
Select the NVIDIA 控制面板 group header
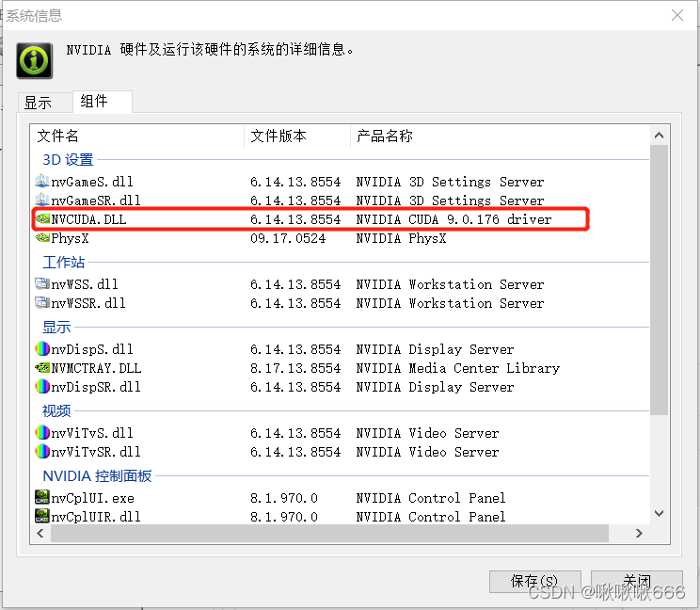click(x=97, y=476)
